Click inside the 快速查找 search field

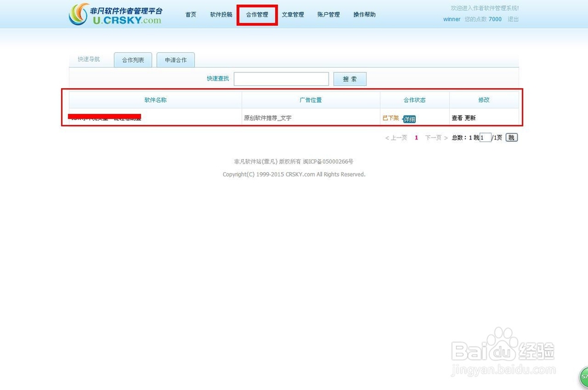(x=281, y=78)
